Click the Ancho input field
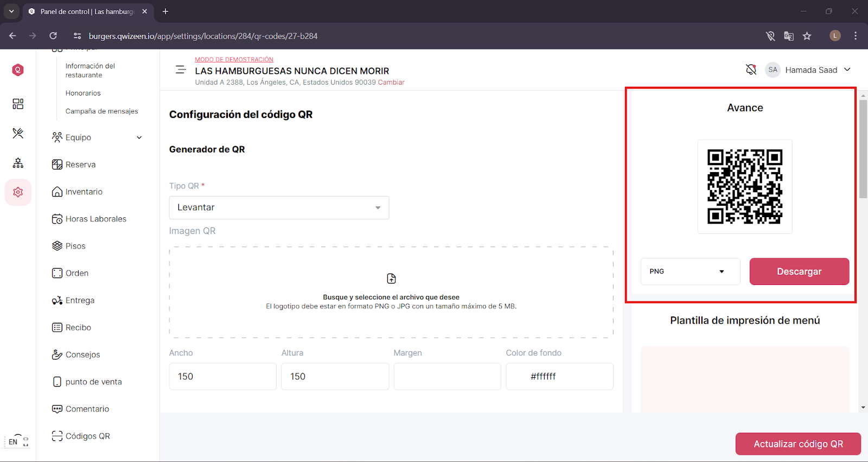The height and width of the screenshot is (462, 868). pos(222,376)
